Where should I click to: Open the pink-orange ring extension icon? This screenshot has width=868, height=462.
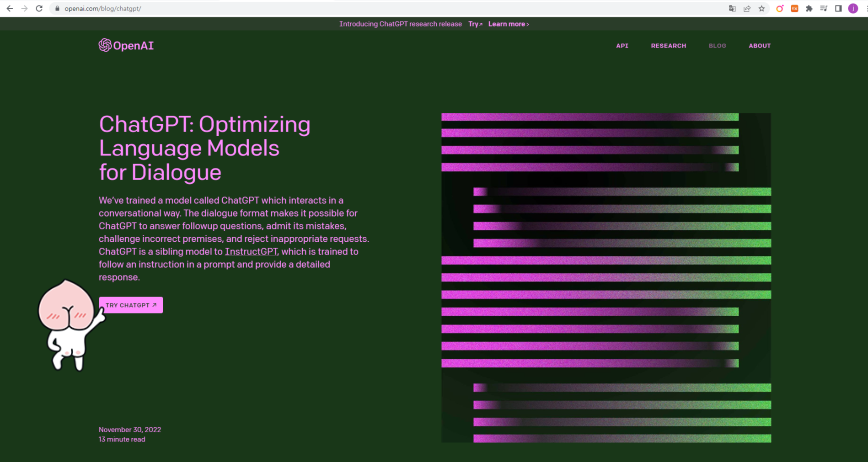point(780,8)
